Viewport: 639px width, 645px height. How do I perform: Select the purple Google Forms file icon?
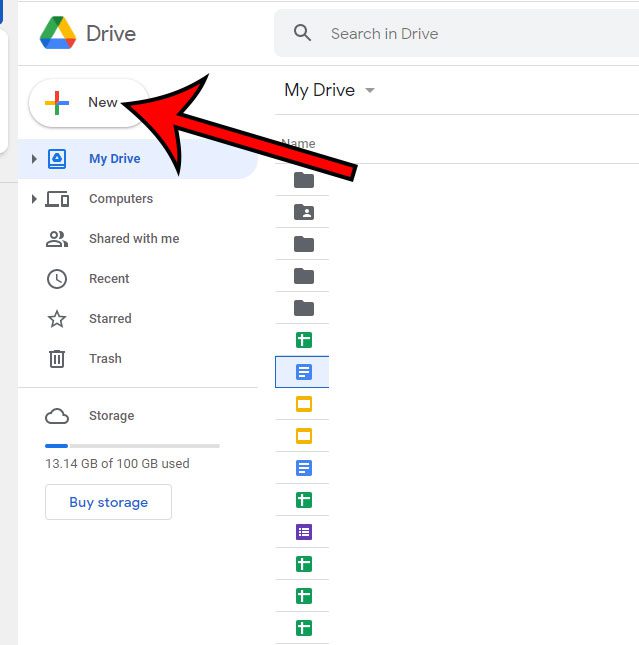point(304,532)
